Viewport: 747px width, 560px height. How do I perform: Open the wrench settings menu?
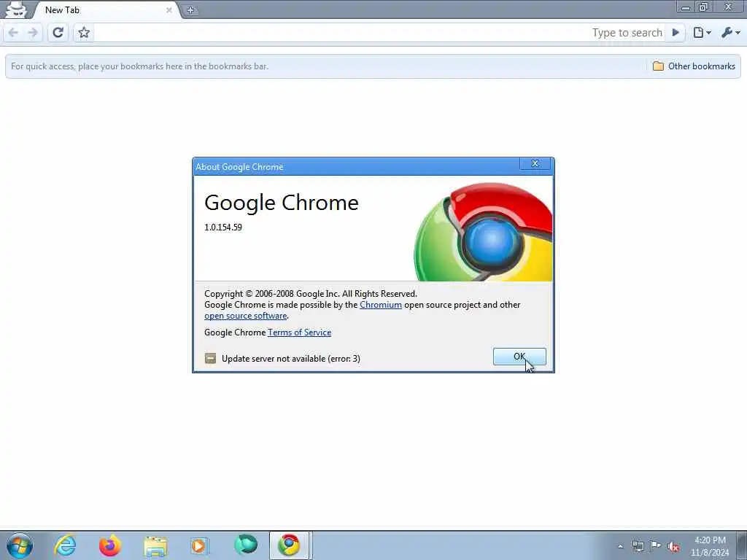coord(731,32)
